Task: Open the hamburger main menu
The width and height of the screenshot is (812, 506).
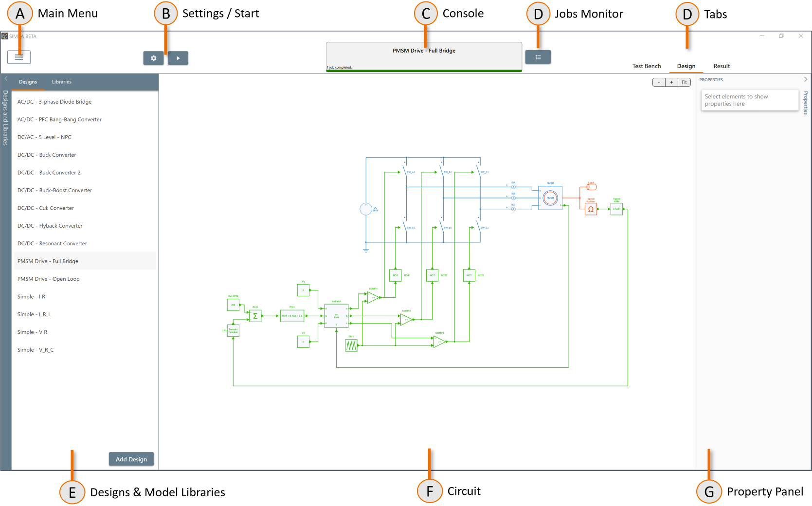Action: click(19, 57)
